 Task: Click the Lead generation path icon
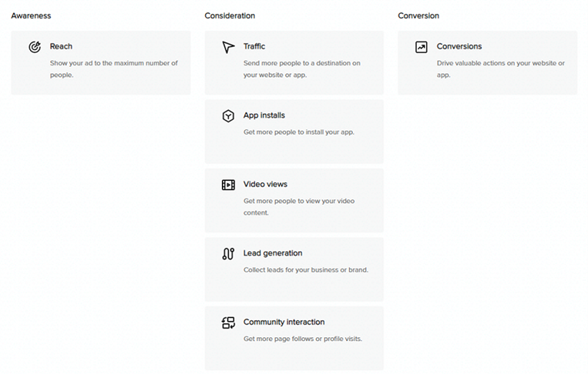tap(228, 253)
